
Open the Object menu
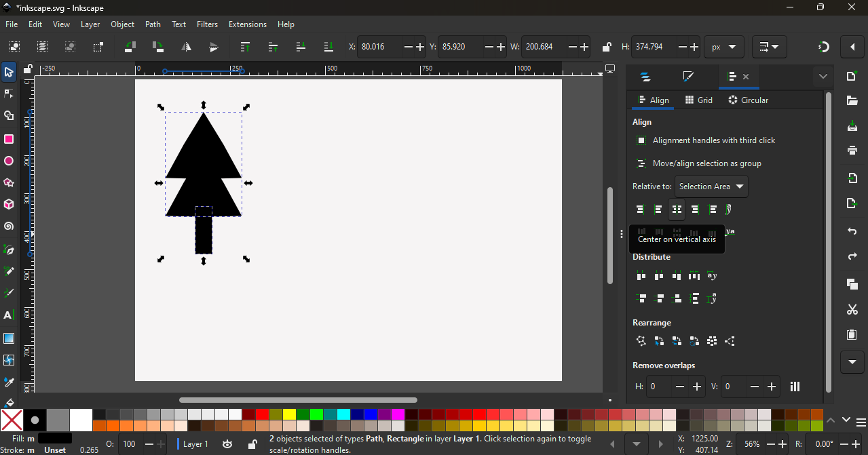(x=123, y=24)
